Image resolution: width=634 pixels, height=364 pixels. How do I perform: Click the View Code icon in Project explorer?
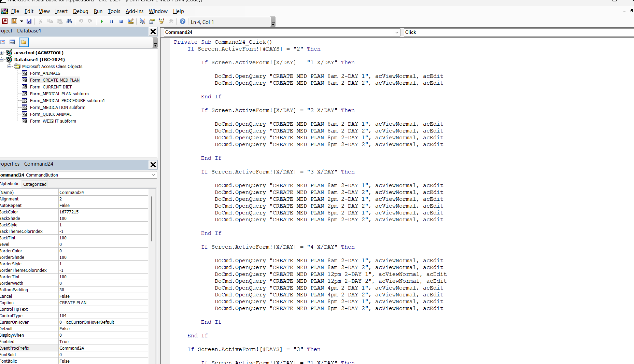click(x=3, y=42)
